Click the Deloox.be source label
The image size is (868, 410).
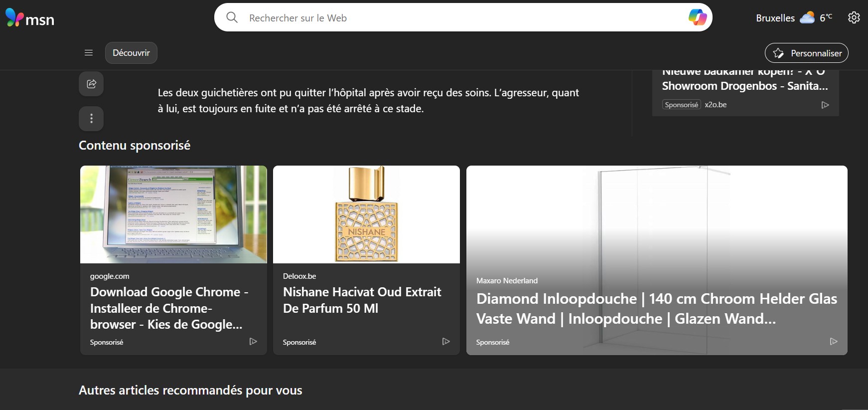coord(299,276)
